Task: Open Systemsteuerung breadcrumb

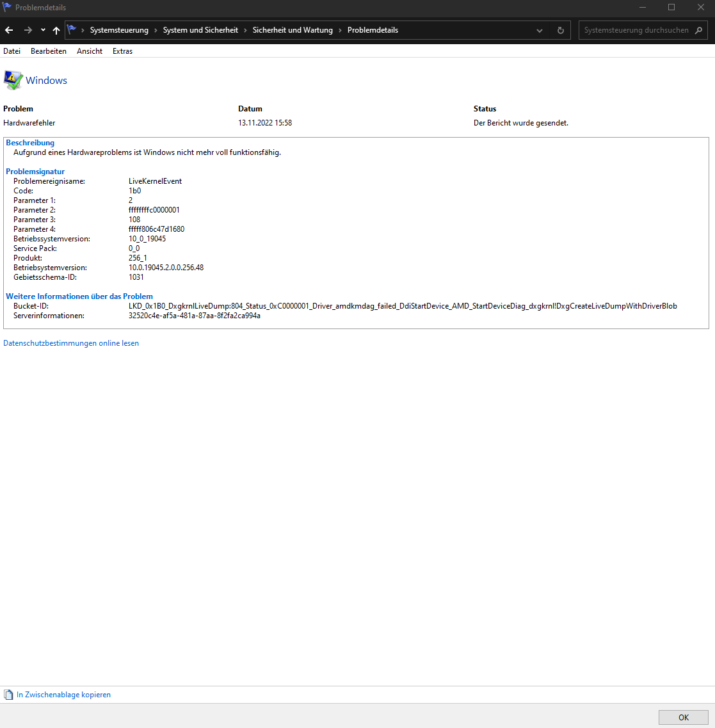Action: tap(119, 30)
